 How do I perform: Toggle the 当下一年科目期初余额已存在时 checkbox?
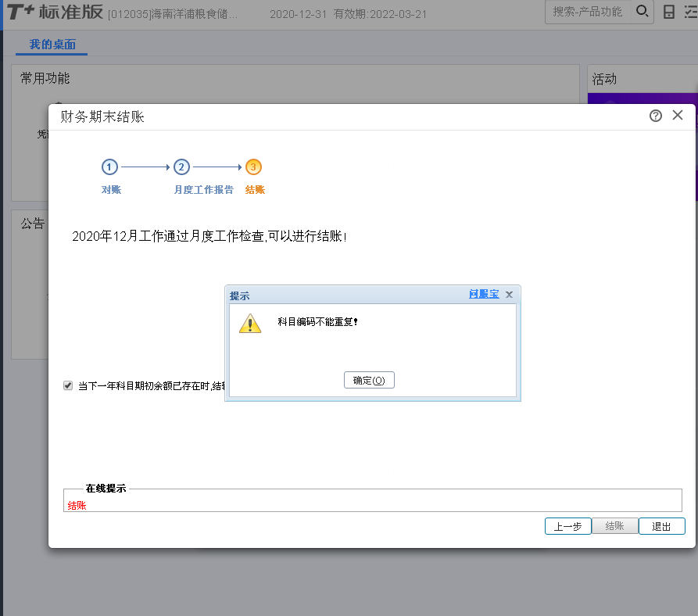(x=68, y=385)
